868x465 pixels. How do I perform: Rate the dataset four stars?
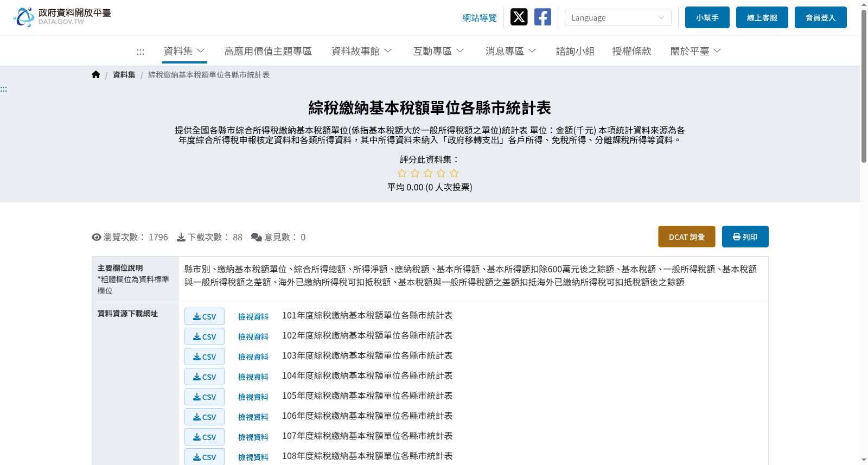click(x=441, y=173)
